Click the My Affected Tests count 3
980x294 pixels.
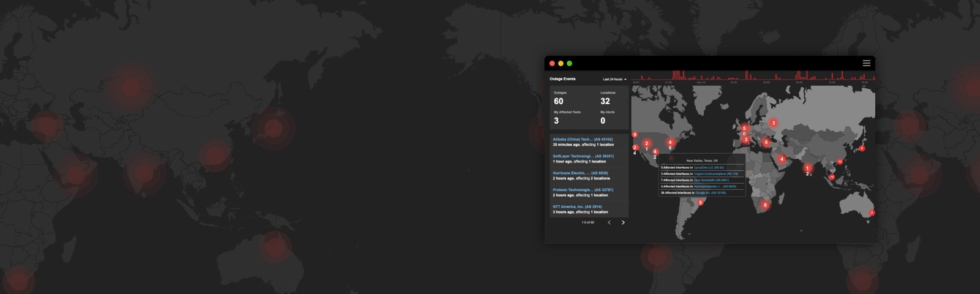click(x=556, y=121)
